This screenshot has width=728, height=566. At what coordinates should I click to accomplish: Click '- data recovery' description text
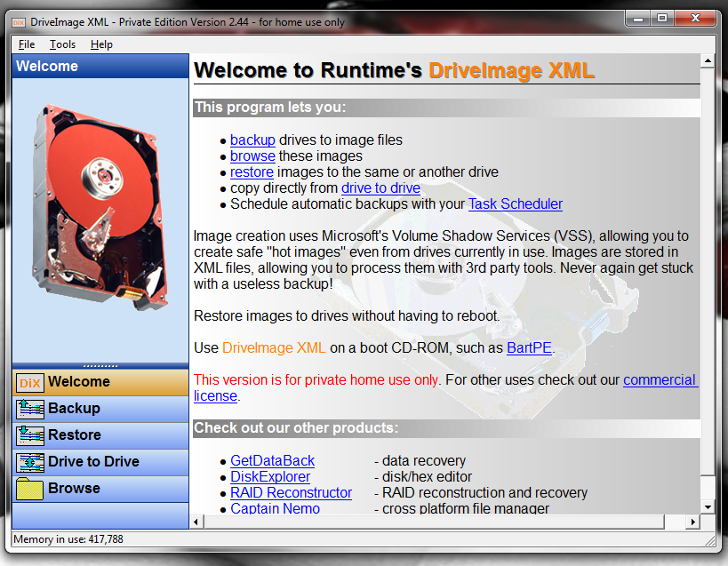(x=420, y=460)
